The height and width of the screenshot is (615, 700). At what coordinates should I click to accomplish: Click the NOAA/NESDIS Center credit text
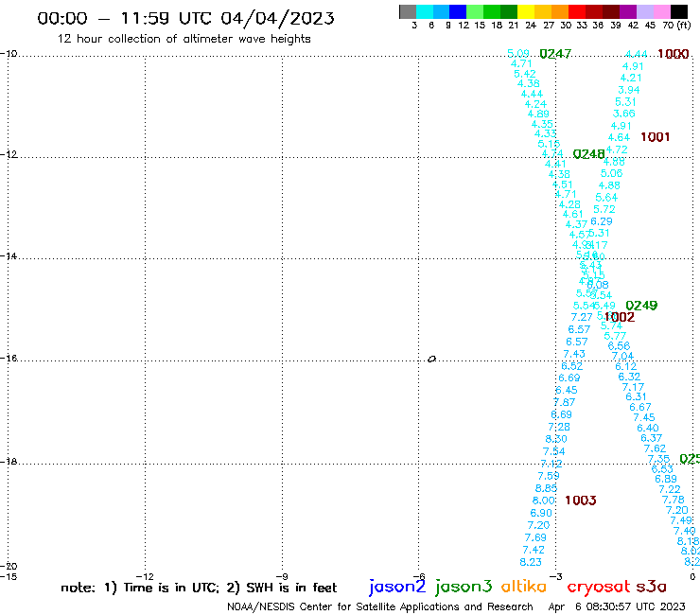[x=380, y=607]
